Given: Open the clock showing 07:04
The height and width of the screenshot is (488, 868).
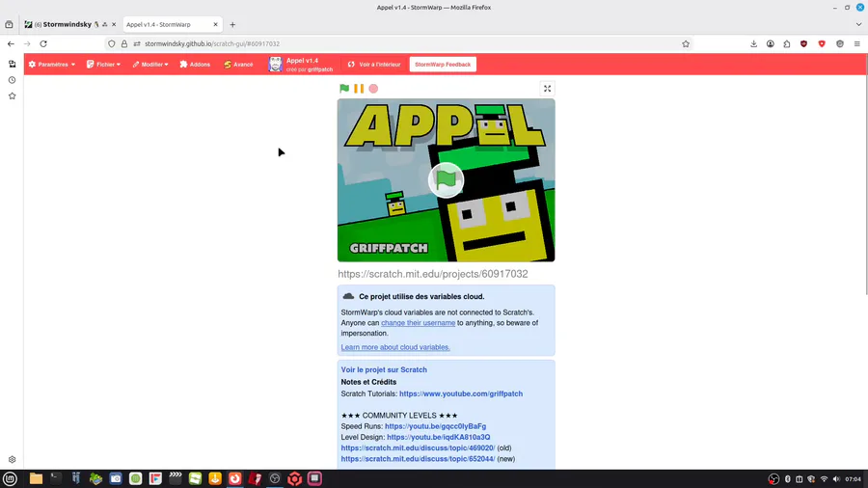Looking at the screenshot, I should pos(854,479).
